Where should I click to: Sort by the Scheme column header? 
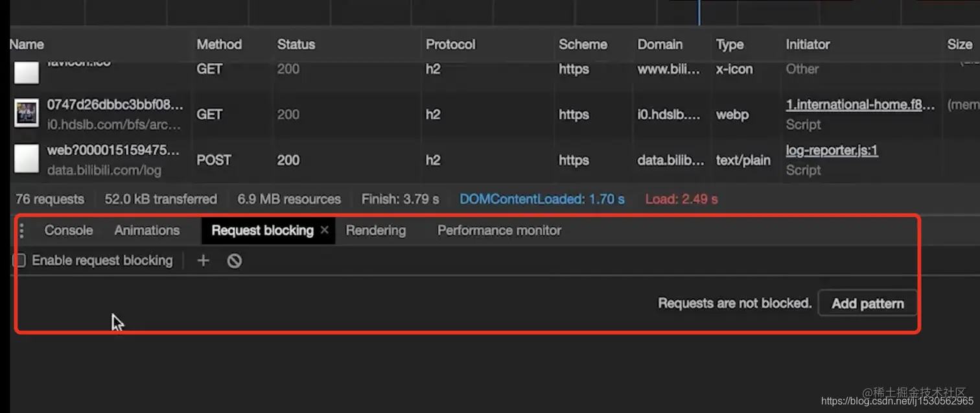coord(583,45)
